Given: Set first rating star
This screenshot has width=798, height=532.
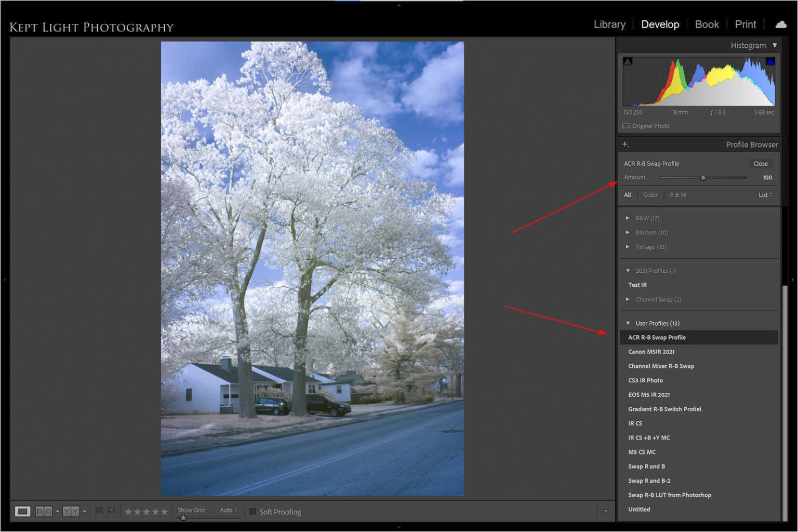Looking at the screenshot, I should (x=128, y=512).
